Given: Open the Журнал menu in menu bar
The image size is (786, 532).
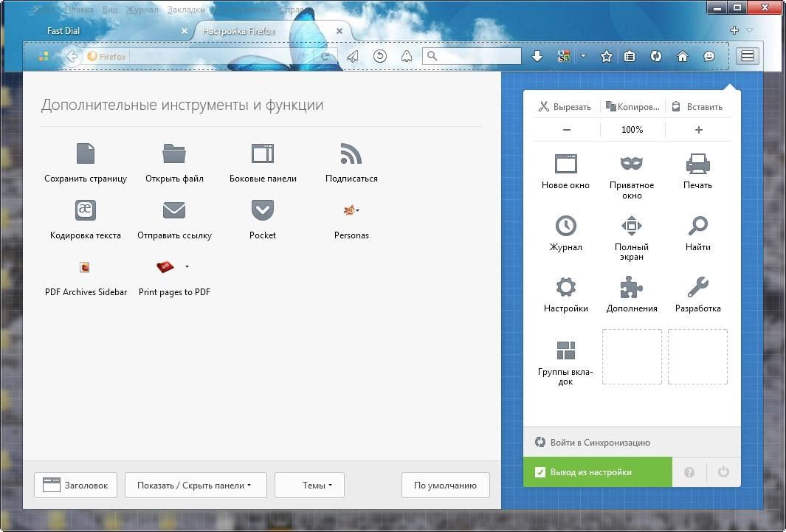Looking at the screenshot, I should pyautogui.click(x=142, y=10).
